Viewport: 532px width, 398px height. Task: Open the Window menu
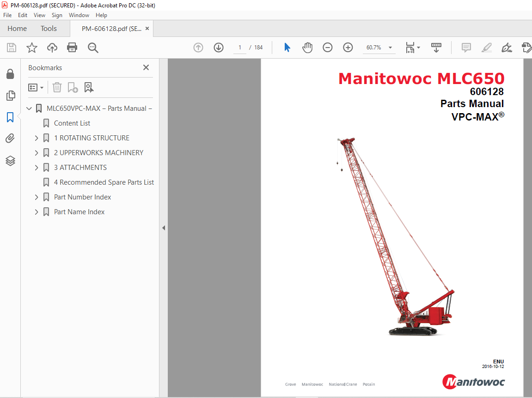[79, 15]
